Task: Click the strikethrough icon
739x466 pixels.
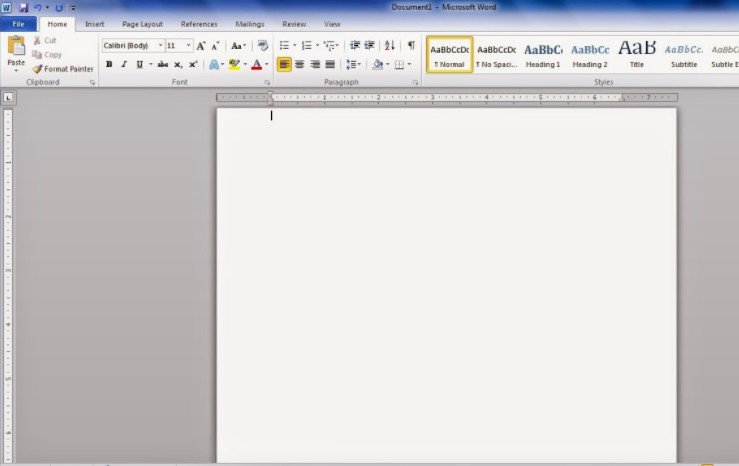Action: click(162, 64)
